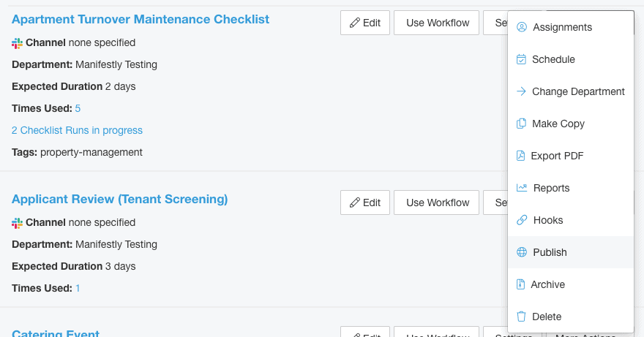Choose Delete from the actions menu

547,317
